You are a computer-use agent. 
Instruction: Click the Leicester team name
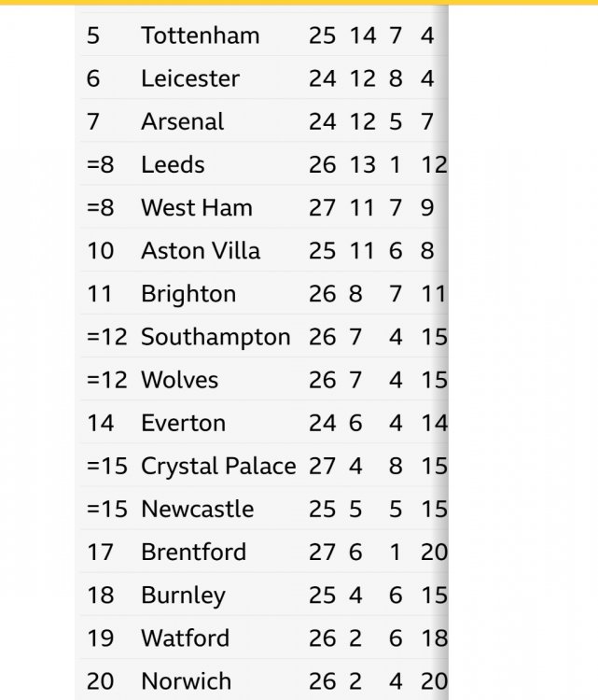point(190,78)
